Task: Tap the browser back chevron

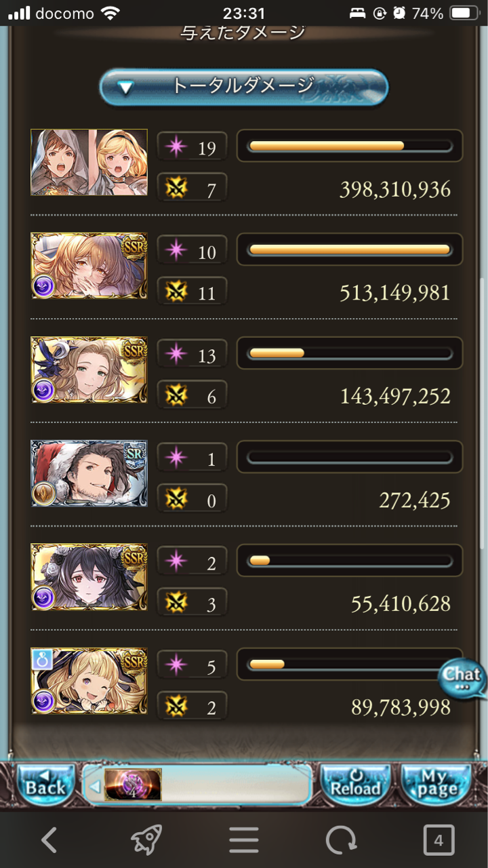Action: pos(49,841)
